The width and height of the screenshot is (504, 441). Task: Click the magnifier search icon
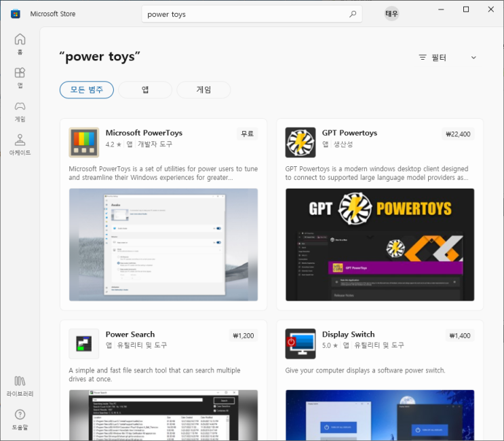coord(353,14)
